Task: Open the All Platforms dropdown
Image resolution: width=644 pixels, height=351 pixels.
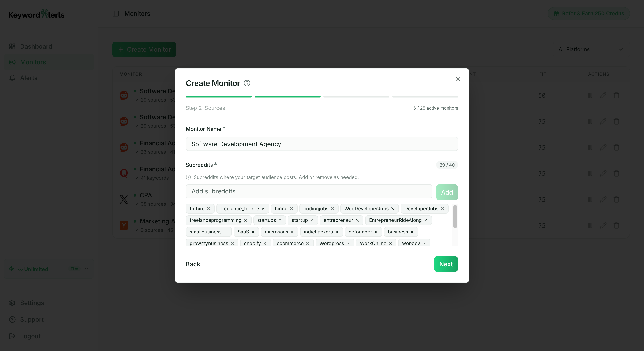Action: point(591,49)
